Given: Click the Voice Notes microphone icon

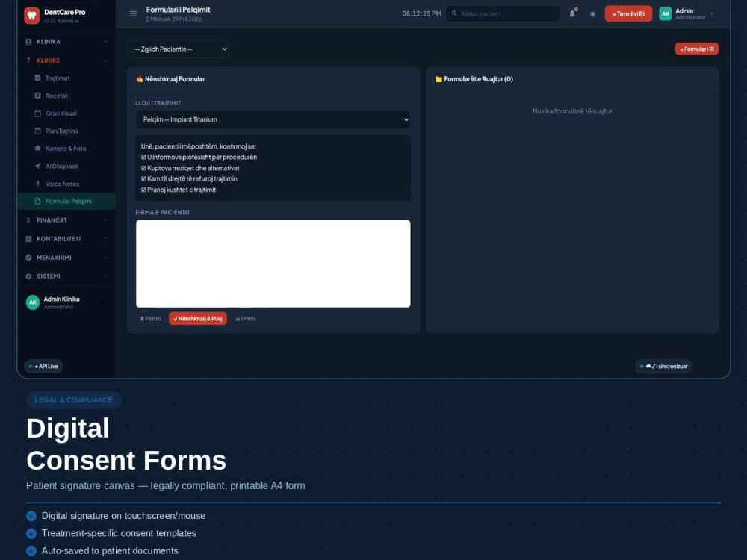Looking at the screenshot, I should coord(37,184).
